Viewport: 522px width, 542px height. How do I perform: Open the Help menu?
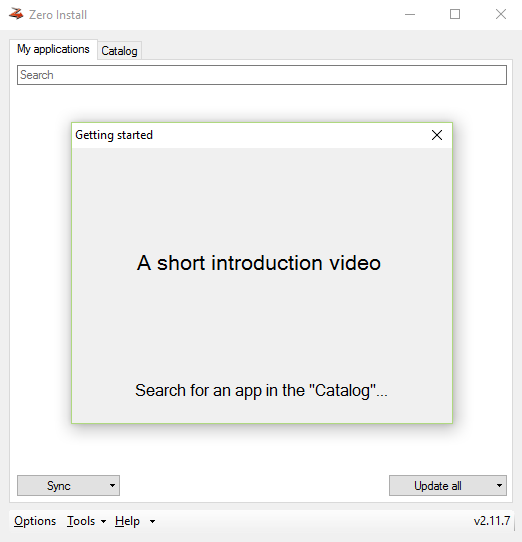(x=128, y=521)
